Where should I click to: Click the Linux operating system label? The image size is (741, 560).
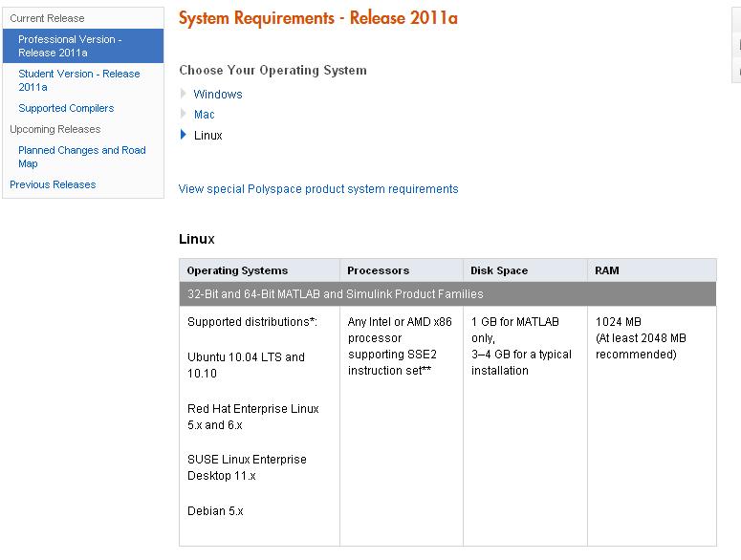207,136
